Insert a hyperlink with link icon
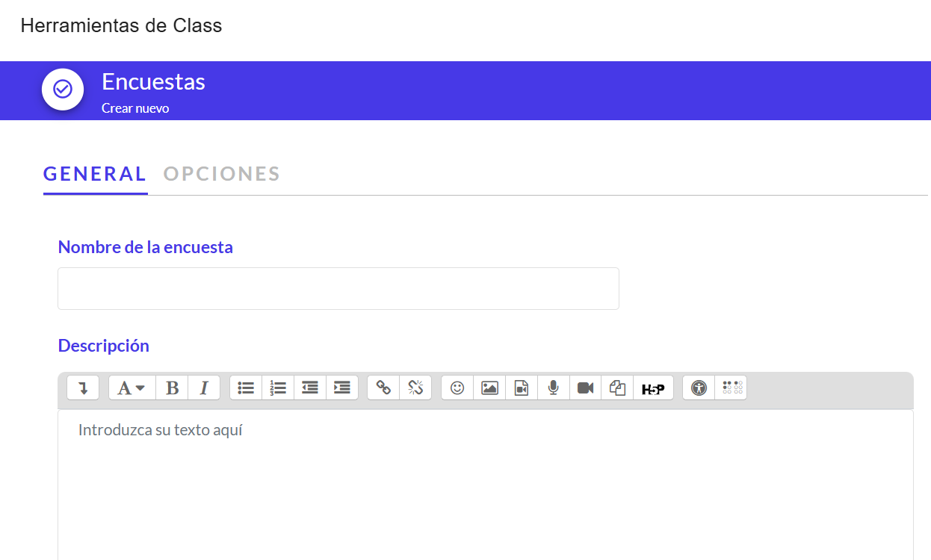931x560 pixels. pyautogui.click(x=383, y=388)
